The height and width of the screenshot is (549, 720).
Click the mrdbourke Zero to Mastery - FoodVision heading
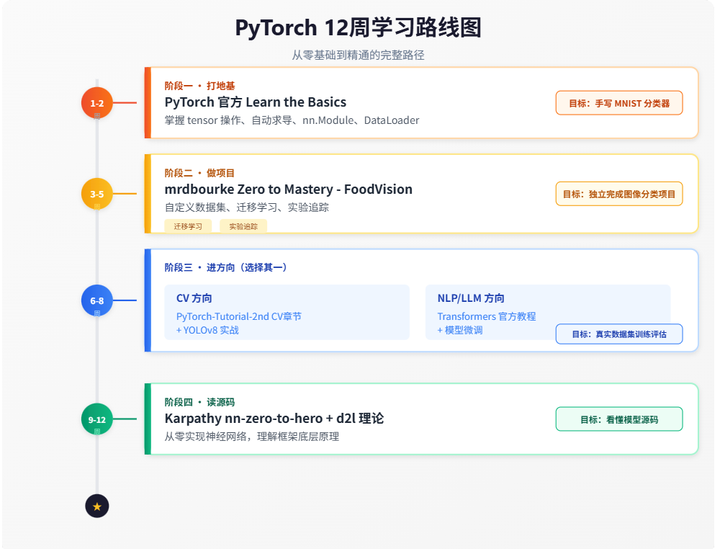click(x=288, y=189)
